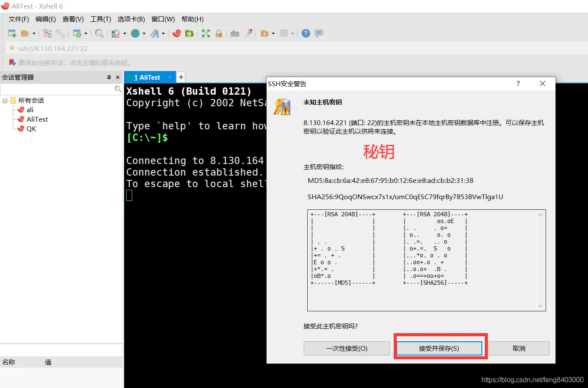This screenshot has width=588, height=388.
Task: Open dropdown arrow beside Open folder icon
Action: point(34,33)
